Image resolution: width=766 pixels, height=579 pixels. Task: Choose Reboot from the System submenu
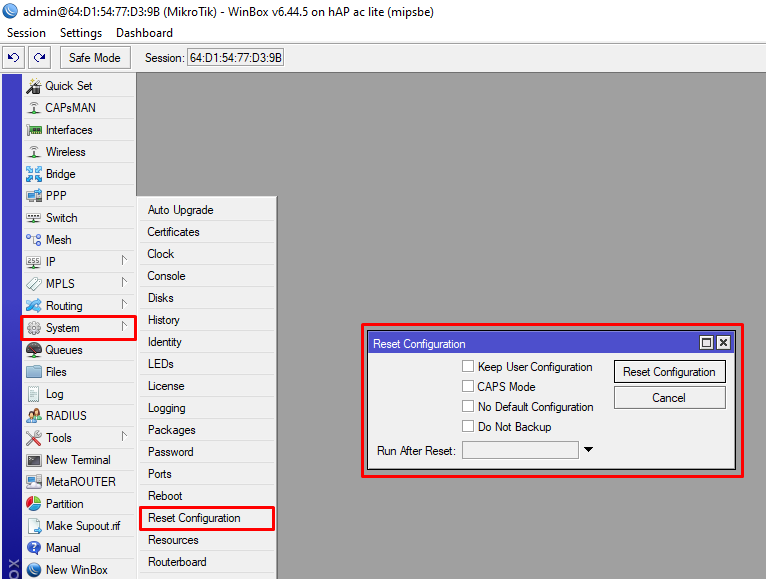(x=165, y=496)
